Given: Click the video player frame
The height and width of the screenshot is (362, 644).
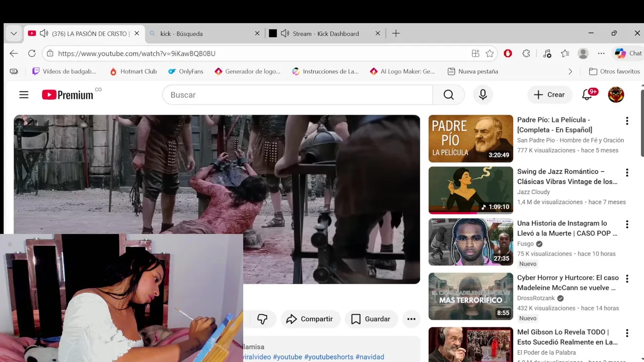Looking at the screenshot, I should click(x=217, y=199).
